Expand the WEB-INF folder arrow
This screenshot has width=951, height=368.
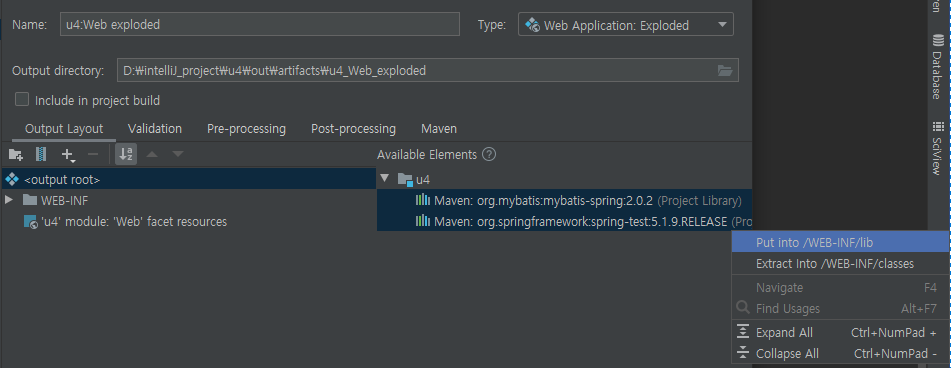8,199
